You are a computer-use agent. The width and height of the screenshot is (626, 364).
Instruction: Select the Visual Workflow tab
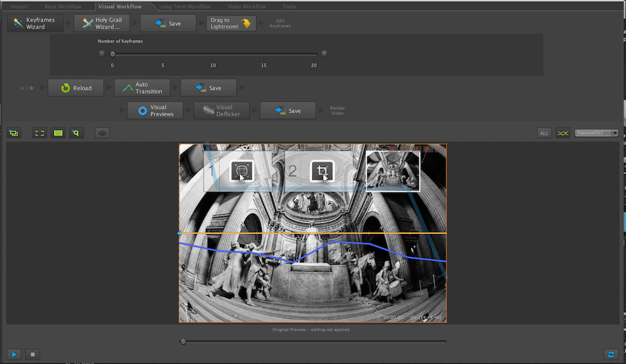pyautogui.click(x=120, y=6)
